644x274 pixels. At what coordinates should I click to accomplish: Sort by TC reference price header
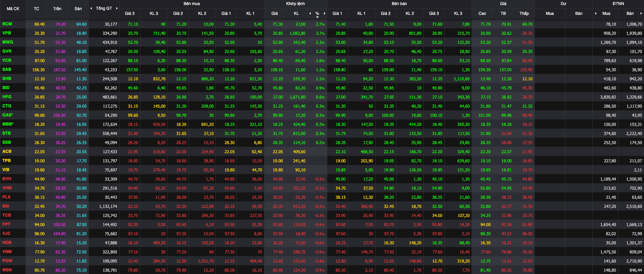(36, 9)
